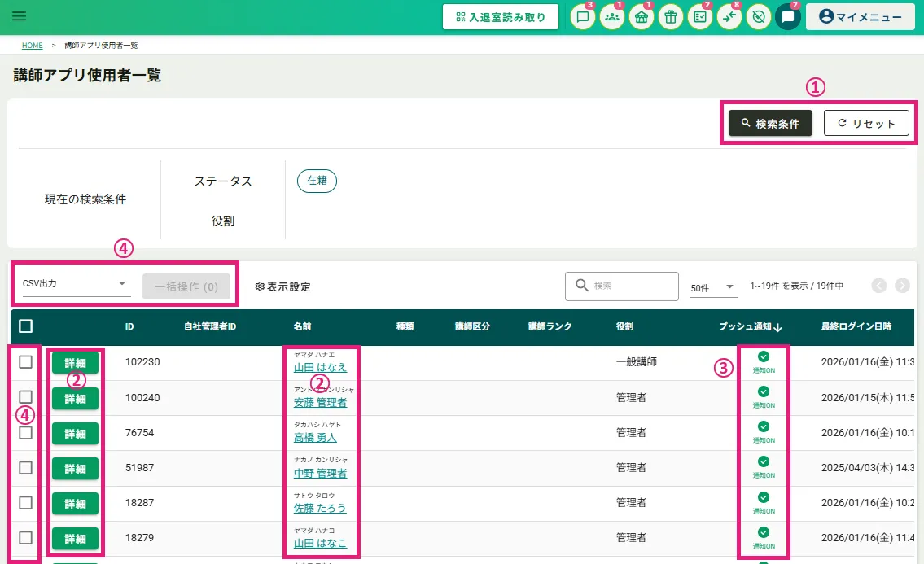Click the speech bubble message icon with badge 3
This screenshot has height=564, width=924.
tap(582, 17)
